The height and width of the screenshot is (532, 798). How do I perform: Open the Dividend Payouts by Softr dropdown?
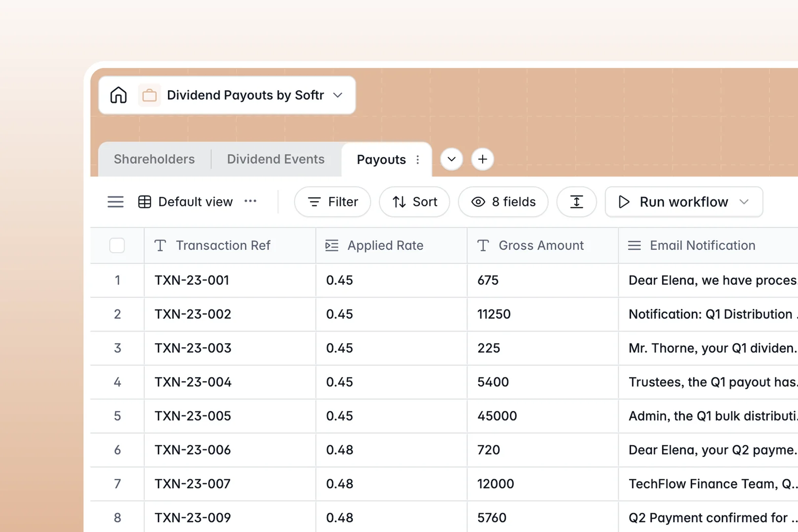[x=338, y=95]
